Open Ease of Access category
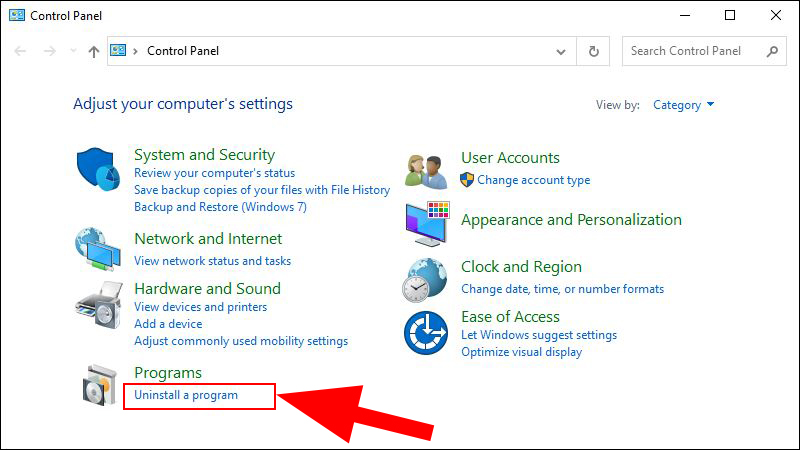 click(x=510, y=317)
